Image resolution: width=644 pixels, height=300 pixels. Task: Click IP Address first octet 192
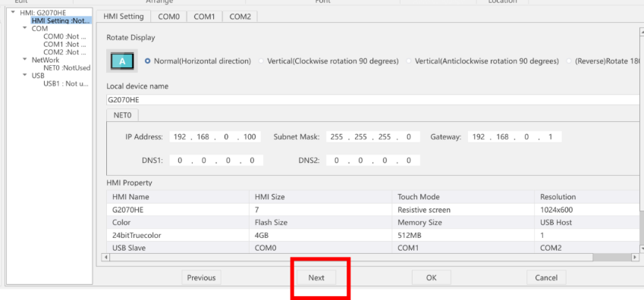click(180, 137)
